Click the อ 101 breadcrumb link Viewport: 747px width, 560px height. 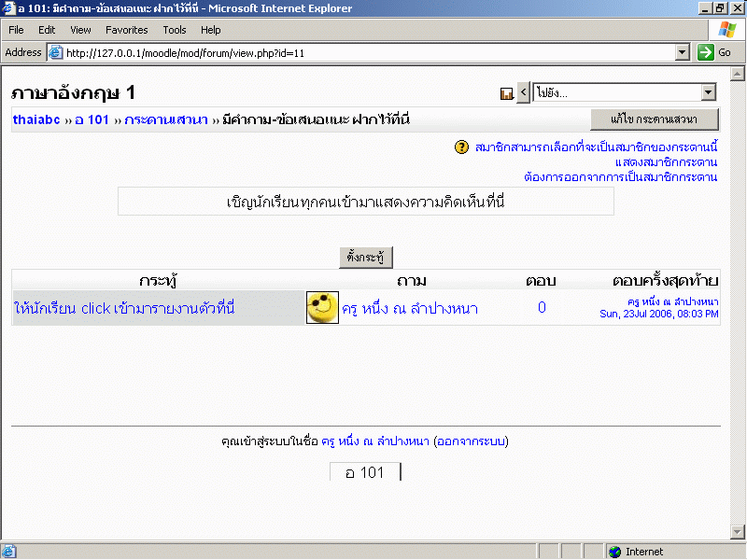coord(92,119)
